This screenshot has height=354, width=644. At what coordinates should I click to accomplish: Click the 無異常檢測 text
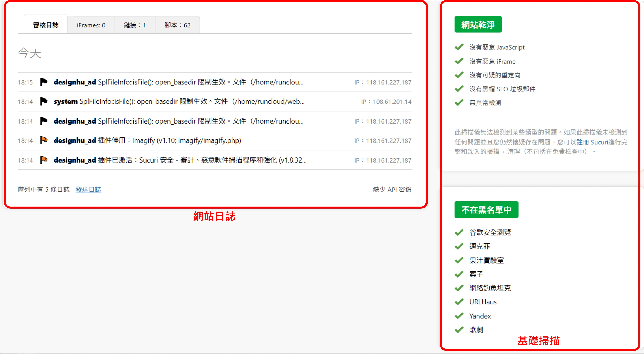point(485,103)
